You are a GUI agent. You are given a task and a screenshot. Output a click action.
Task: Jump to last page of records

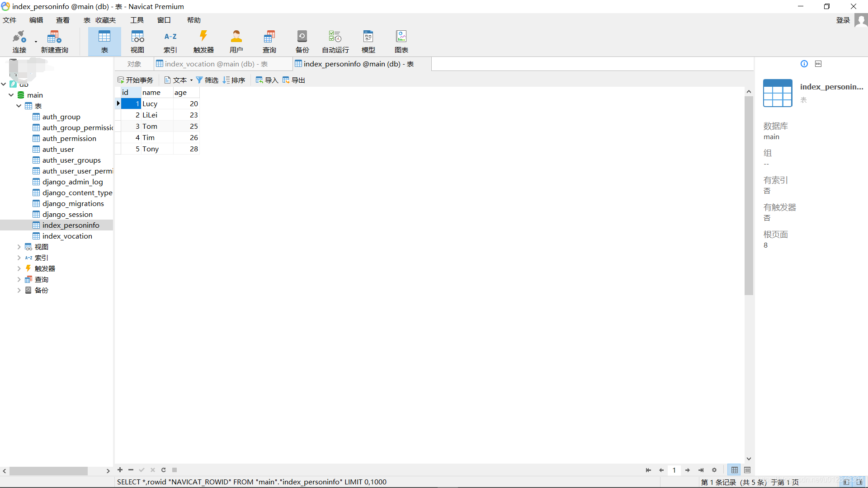point(701,470)
